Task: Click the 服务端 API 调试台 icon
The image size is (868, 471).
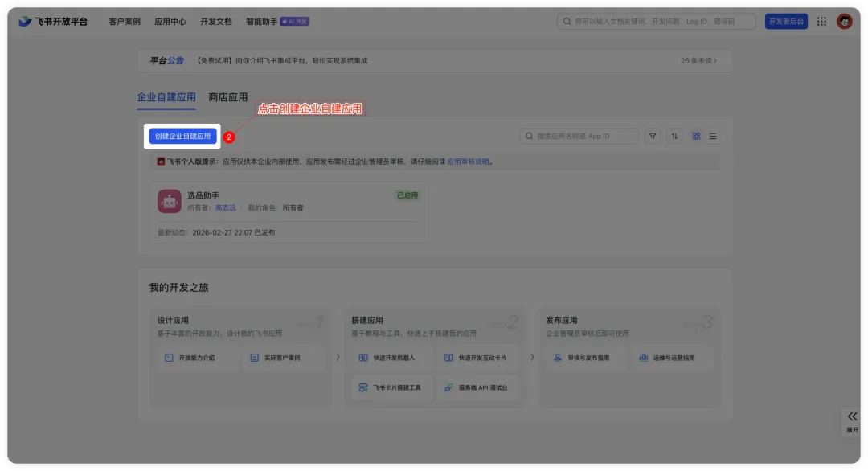Action: pyautogui.click(x=449, y=388)
